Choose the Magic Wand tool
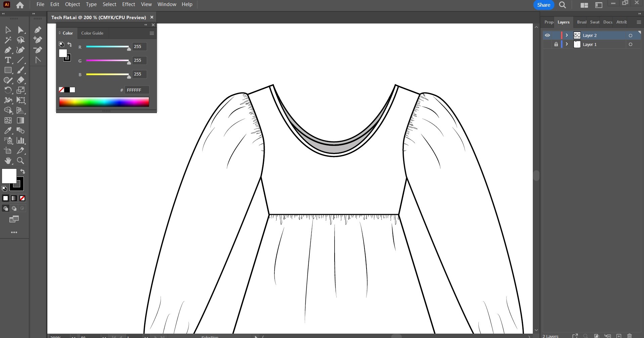Screen dimensions: 644x338 pos(8,40)
